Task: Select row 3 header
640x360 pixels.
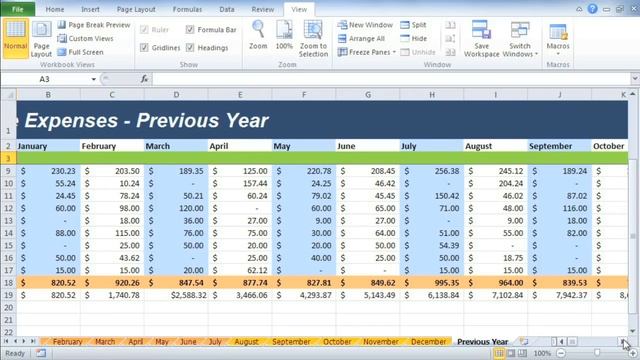Action: coord(8,158)
